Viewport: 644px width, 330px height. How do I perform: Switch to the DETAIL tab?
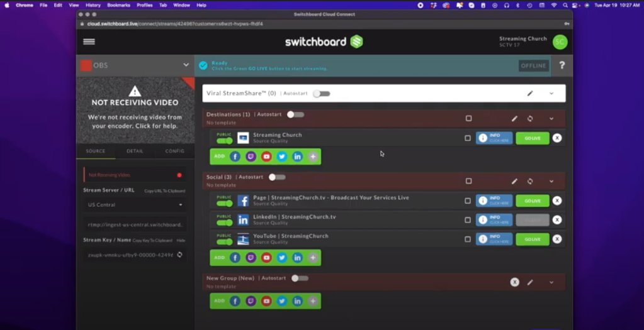(x=135, y=151)
